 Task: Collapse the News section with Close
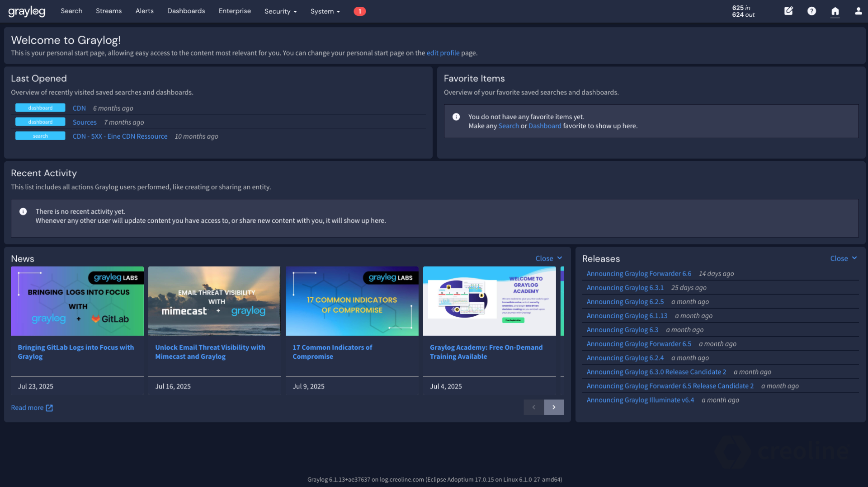(x=549, y=258)
